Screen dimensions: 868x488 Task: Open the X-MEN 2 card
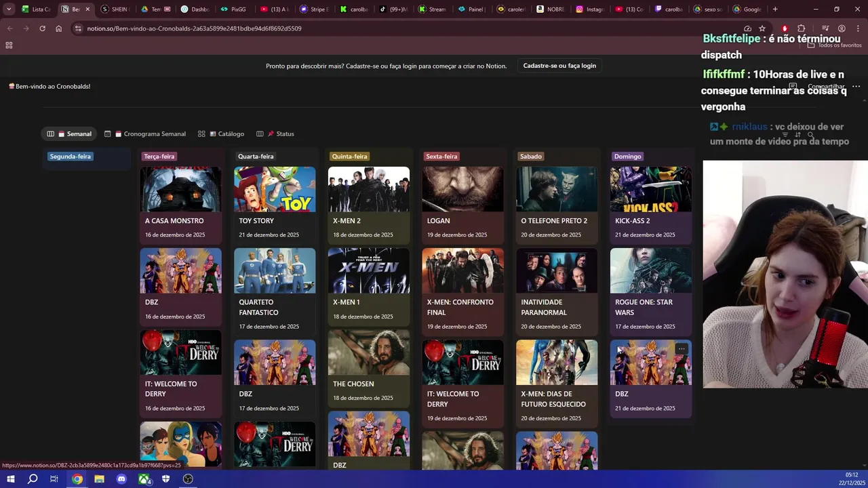point(369,205)
